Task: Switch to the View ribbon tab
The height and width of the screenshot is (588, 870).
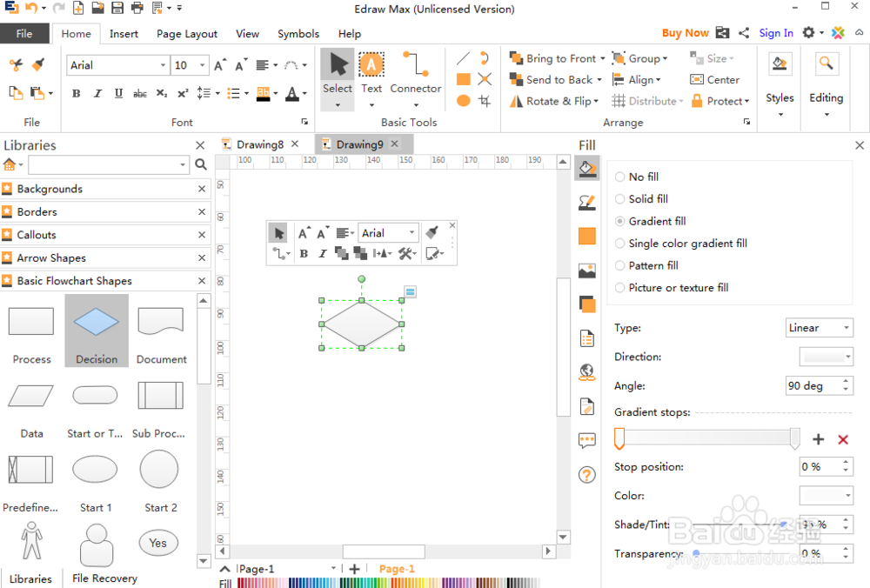Action: click(x=247, y=34)
